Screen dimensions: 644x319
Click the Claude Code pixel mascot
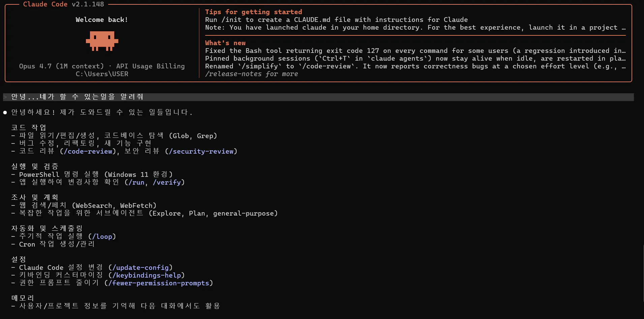click(x=102, y=41)
